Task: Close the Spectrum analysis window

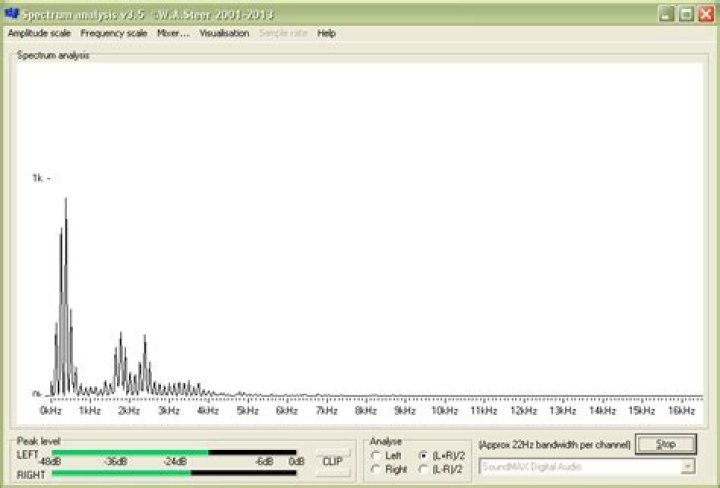Action: pos(706,14)
